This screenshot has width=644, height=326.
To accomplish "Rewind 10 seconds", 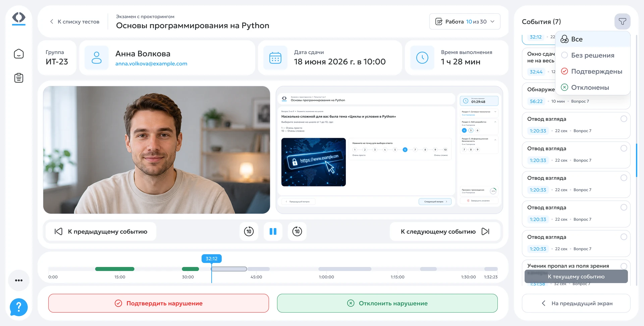I will [x=249, y=231].
